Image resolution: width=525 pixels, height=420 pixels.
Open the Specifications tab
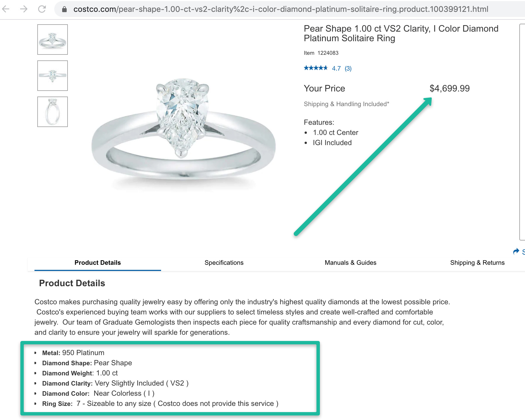pyautogui.click(x=224, y=263)
